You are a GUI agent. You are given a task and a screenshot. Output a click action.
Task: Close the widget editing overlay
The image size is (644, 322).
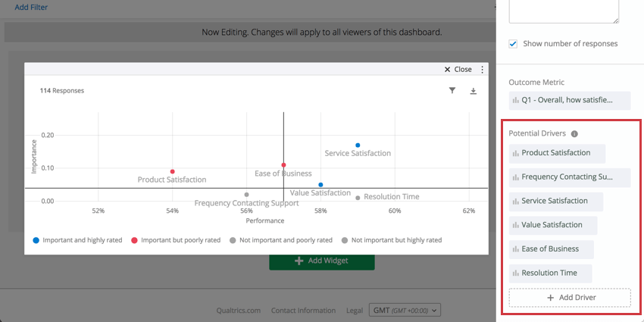[458, 69]
